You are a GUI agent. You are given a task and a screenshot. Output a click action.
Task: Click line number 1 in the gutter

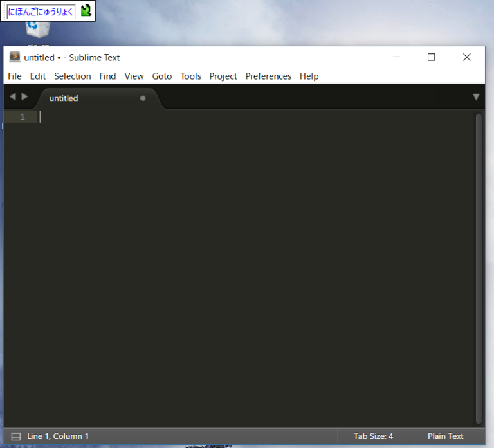pyautogui.click(x=22, y=117)
